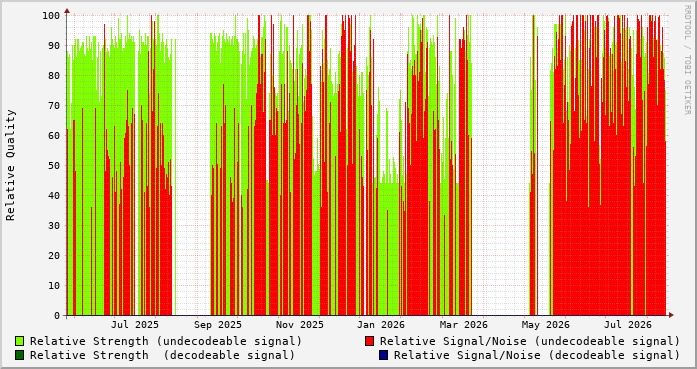Click the May 2026 axis label
697x369 pixels.
pyautogui.click(x=545, y=325)
